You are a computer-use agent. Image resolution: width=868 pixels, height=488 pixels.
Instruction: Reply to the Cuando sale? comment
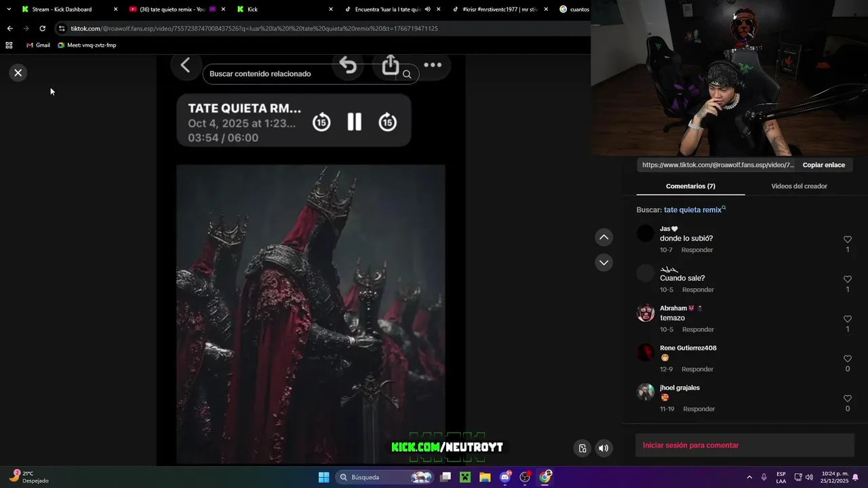(x=698, y=290)
